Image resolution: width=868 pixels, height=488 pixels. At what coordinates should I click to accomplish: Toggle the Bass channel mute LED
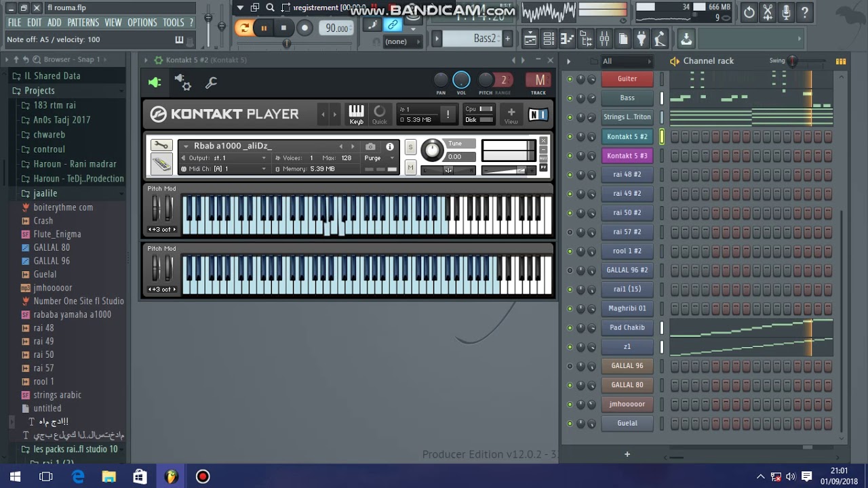(570, 98)
